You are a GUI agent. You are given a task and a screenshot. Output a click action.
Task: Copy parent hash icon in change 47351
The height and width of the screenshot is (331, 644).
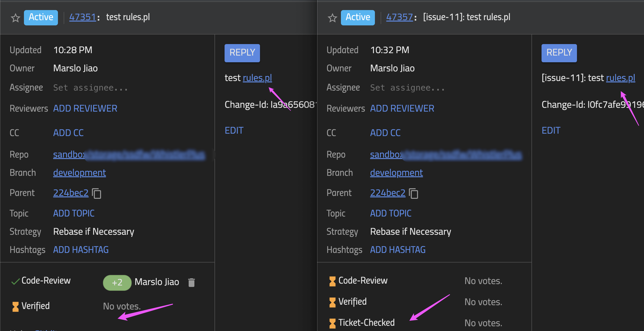point(96,193)
